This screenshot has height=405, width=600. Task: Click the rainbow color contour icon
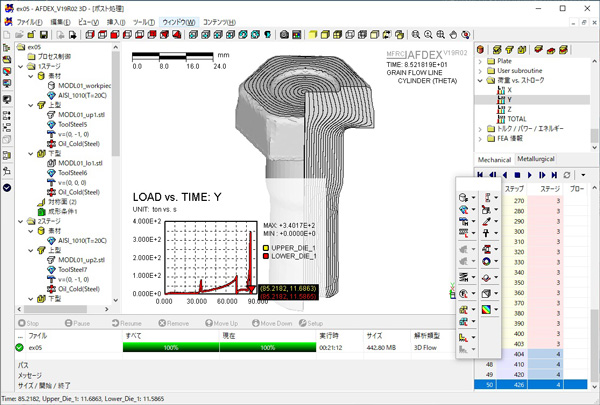tap(486, 309)
